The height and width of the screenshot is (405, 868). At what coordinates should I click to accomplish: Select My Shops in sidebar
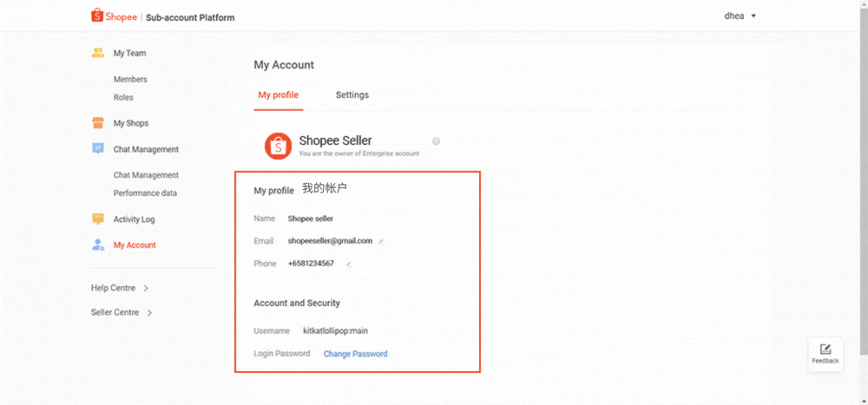[131, 123]
